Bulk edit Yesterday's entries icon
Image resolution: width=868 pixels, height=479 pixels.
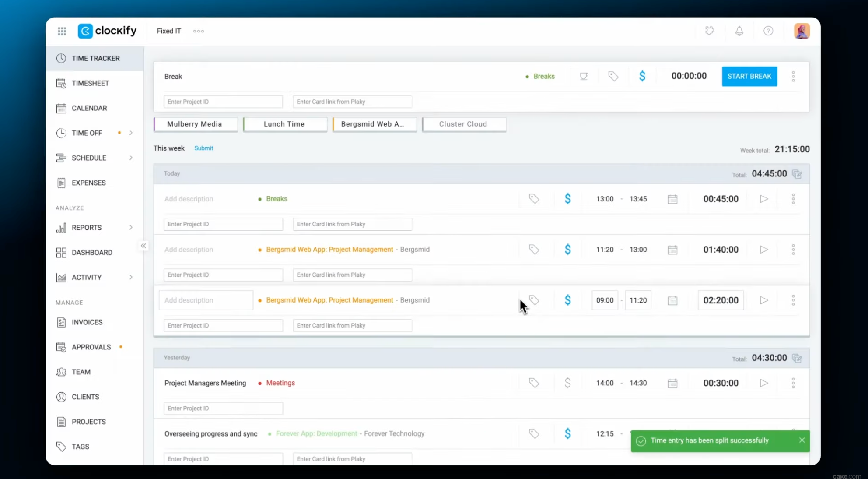797,358
